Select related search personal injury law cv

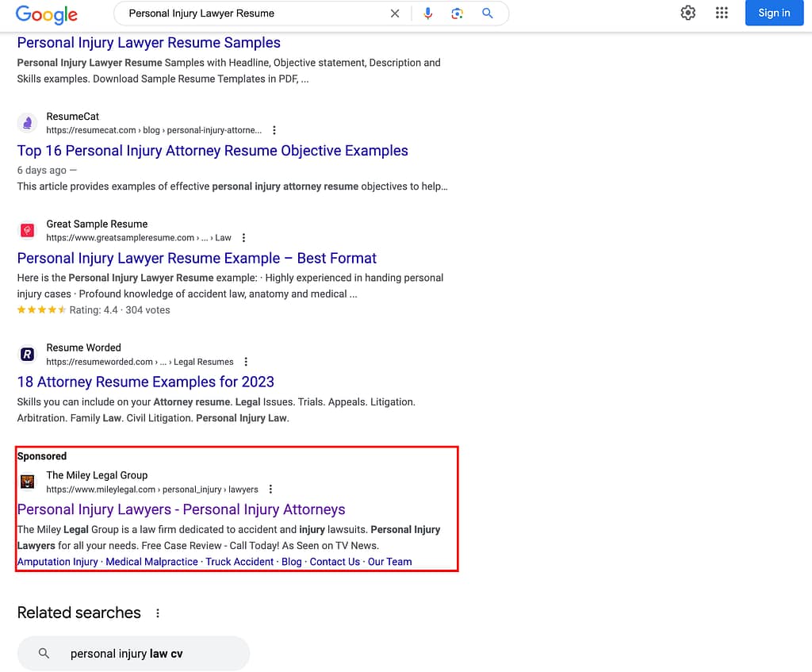[x=133, y=654]
